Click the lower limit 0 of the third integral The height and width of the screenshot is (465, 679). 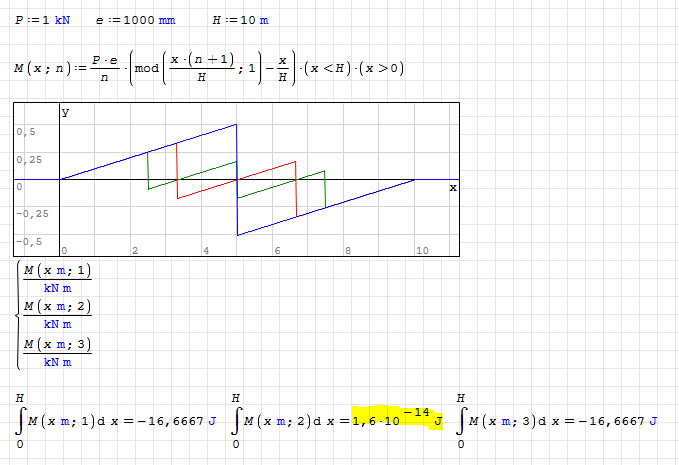point(461,445)
